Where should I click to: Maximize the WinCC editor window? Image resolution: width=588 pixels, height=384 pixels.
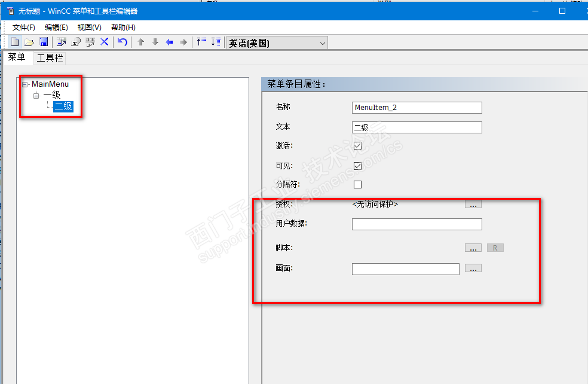coord(562,11)
